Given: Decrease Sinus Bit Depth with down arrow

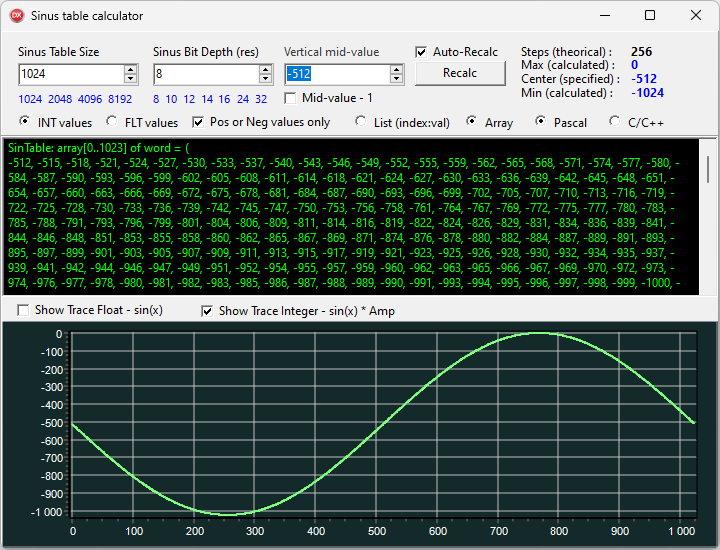Looking at the screenshot, I should 265,79.
